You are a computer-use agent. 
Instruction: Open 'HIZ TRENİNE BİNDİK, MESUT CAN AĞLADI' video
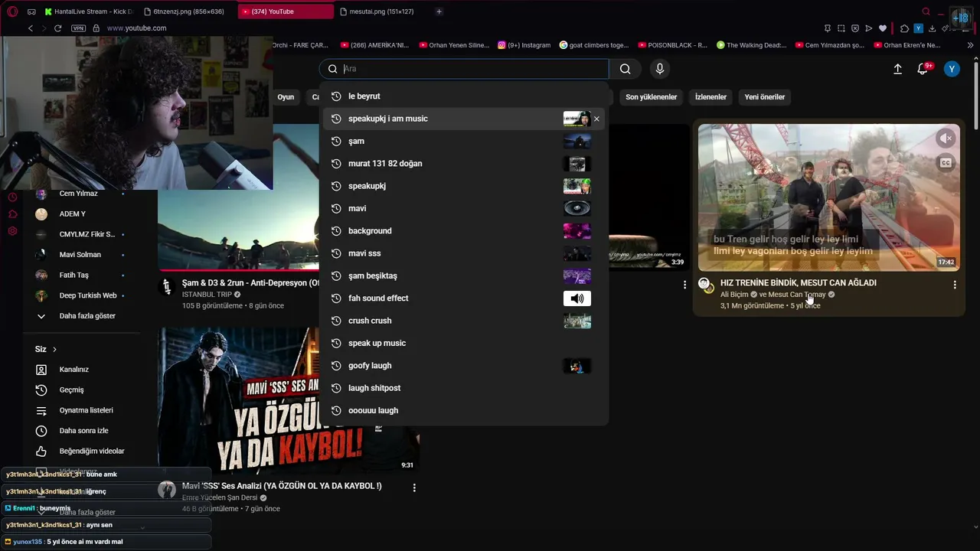pos(799,283)
